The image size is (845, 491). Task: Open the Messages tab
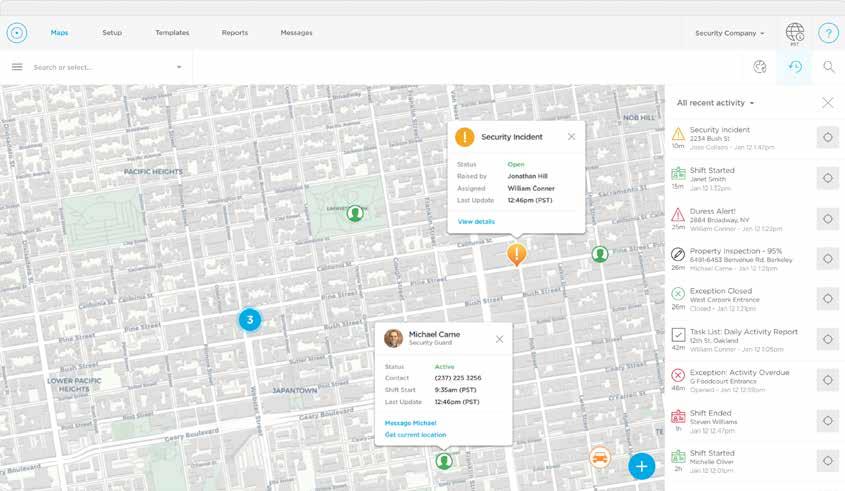(296, 33)
